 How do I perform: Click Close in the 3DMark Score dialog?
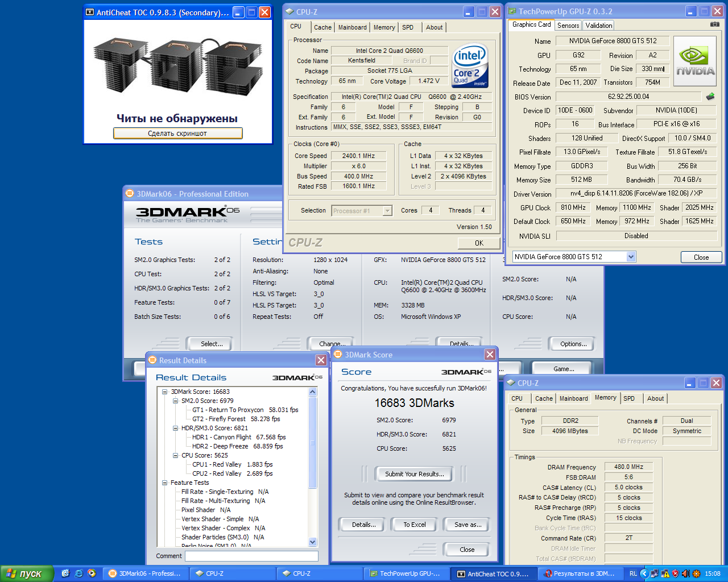click(x=467, y=550)
